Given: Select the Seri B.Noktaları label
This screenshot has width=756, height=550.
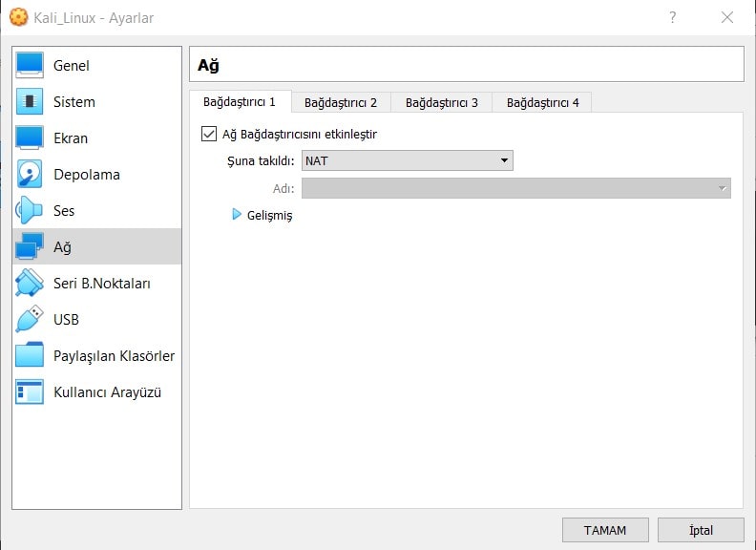Looking at the screenshot, I should pos(102,284).
